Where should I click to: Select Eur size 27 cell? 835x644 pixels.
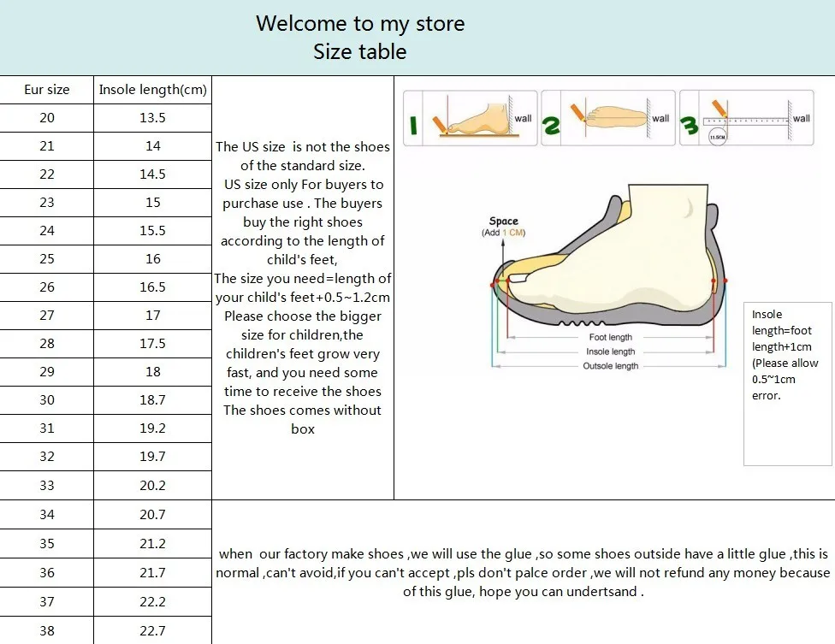(47, 315)
